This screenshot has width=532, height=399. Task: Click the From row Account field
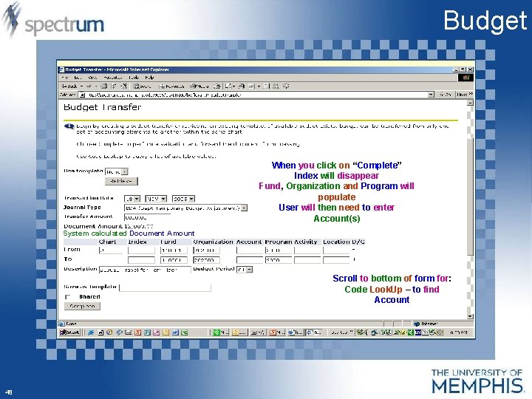tap(250, 250)
